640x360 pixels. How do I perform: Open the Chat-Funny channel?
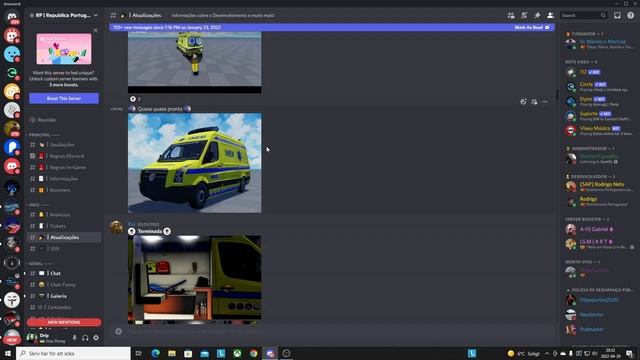[x=64, y=285]
